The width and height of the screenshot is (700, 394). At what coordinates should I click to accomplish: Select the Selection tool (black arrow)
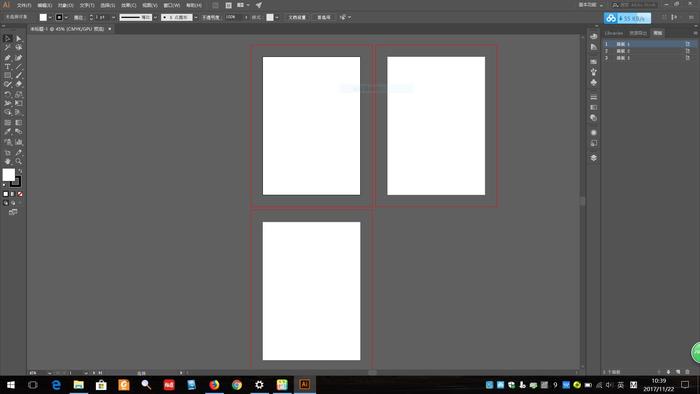coord(8,38)
